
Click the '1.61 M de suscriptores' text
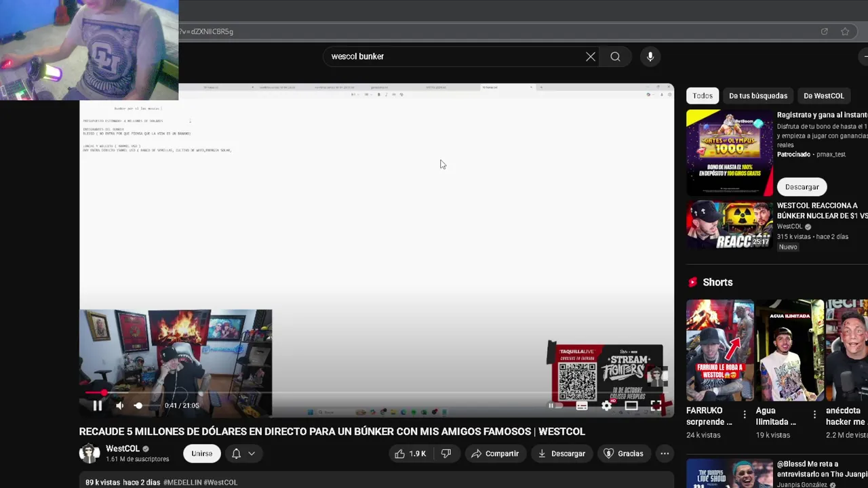[x=138, y=460]
